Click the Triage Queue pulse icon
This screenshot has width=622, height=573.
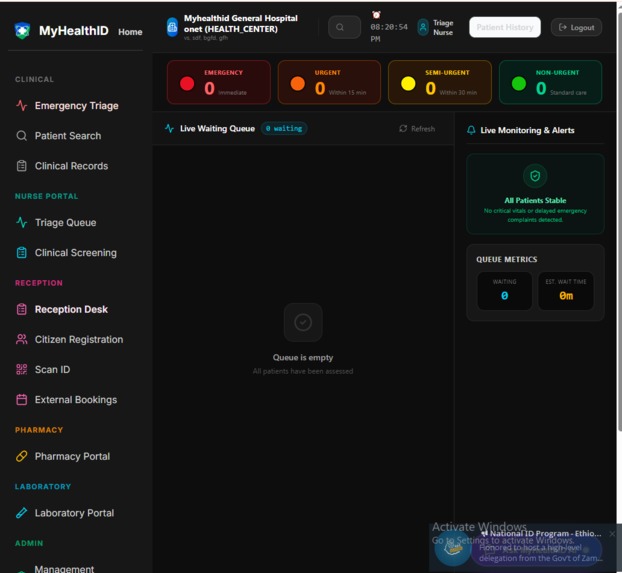click(x=22, y=223)
